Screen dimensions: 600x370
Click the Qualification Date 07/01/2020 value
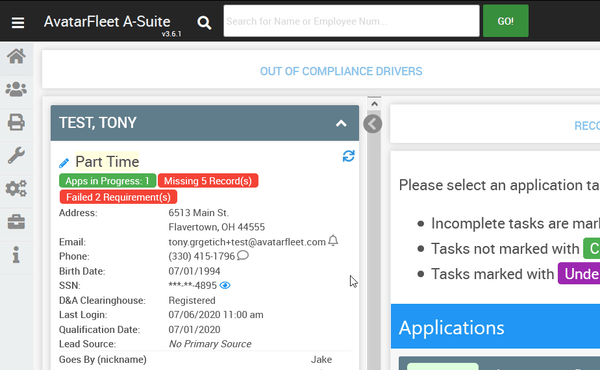coord(194,329)
